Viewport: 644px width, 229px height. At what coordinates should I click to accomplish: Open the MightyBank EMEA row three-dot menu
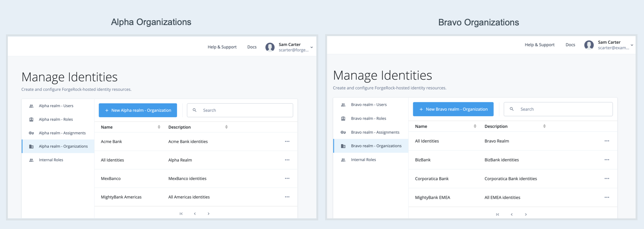click(607, 198)
